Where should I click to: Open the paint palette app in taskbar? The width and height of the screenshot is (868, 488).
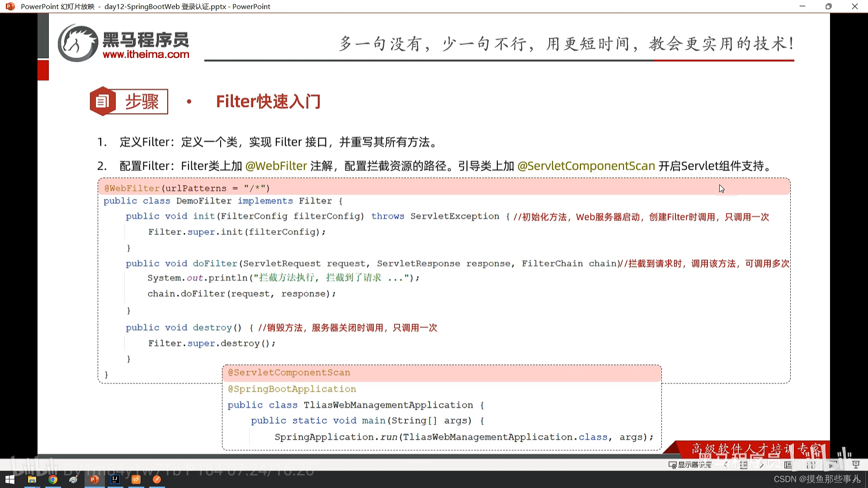point(73,479)
